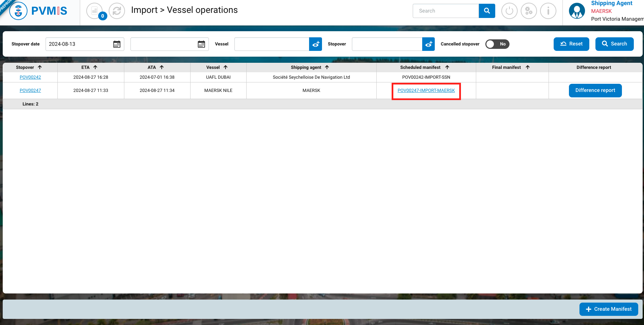Open the document notifications icon
Image resolution: width=644 pixels, height=325 pixels.
point(95,11)
